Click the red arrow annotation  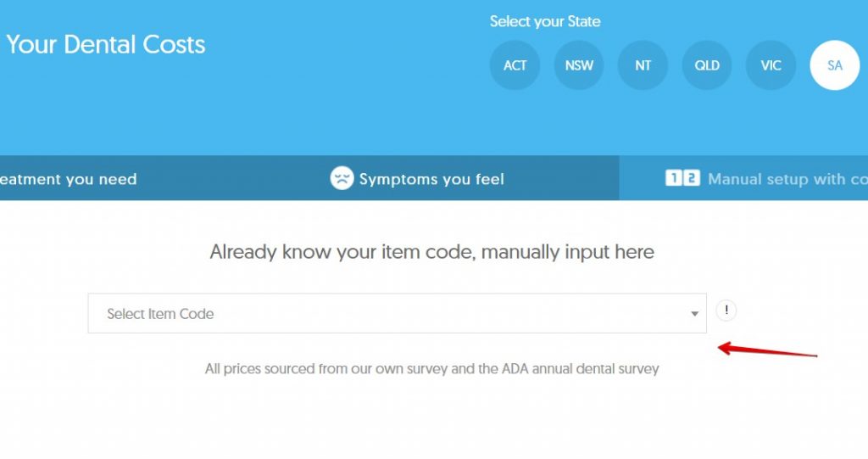coord(767,350)
